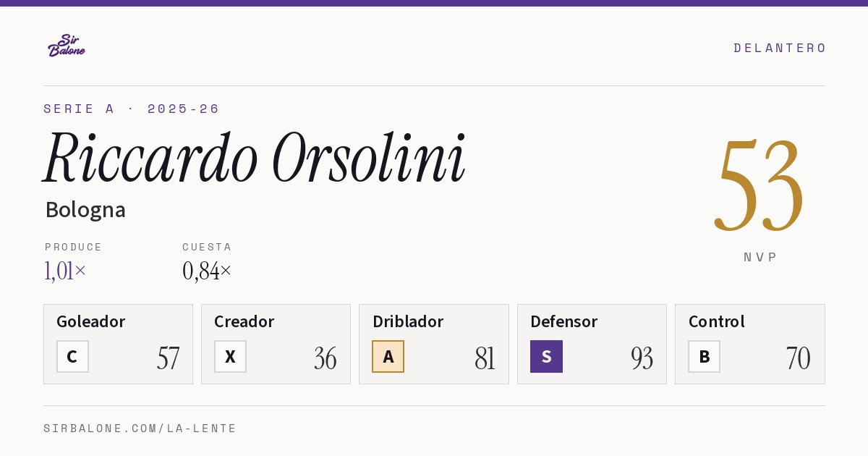Click the Defensor score 93

tap(642, 358)
